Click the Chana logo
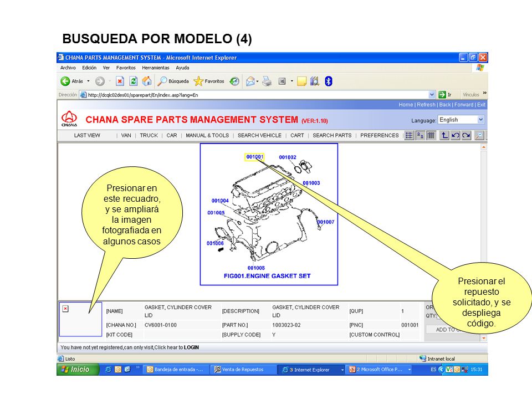532x399 pixels. [69, 119]
